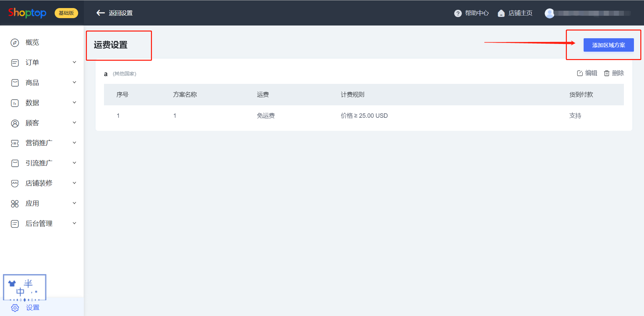Viewport: 644px width, 316px height.
Task: Open the 店铺主页 storefront link
Action: [516, 13]
